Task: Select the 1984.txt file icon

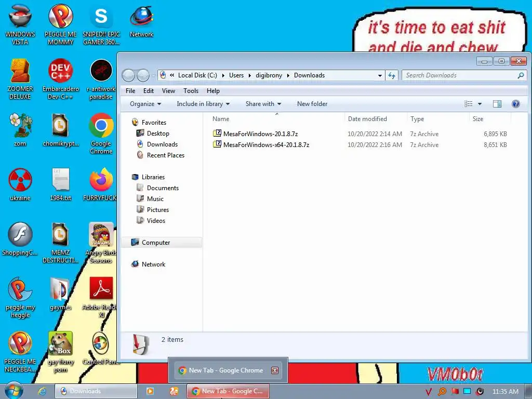Action: pos(60,184)
